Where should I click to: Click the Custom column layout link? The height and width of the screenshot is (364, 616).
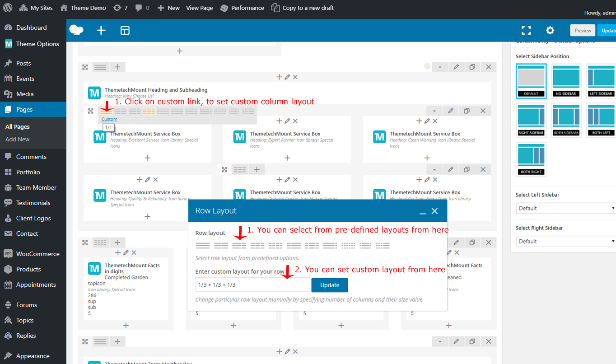(x=109, y=119)
